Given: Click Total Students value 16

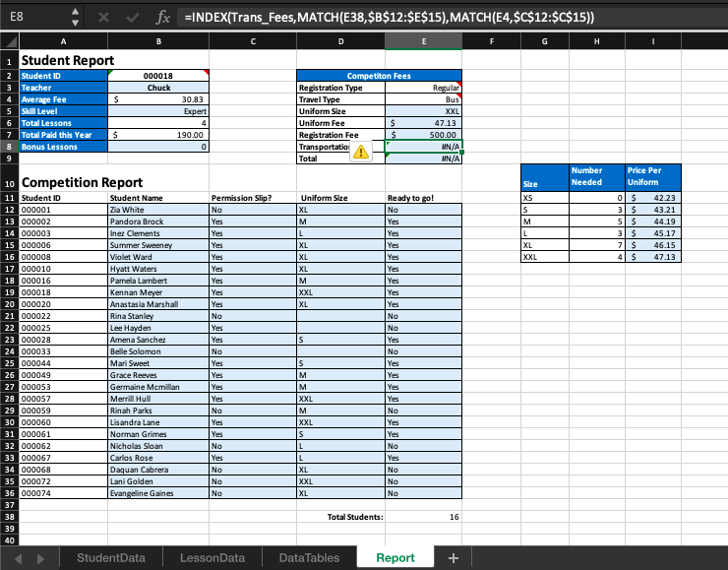Looking at the screenshot, I should tap(423, 517).
